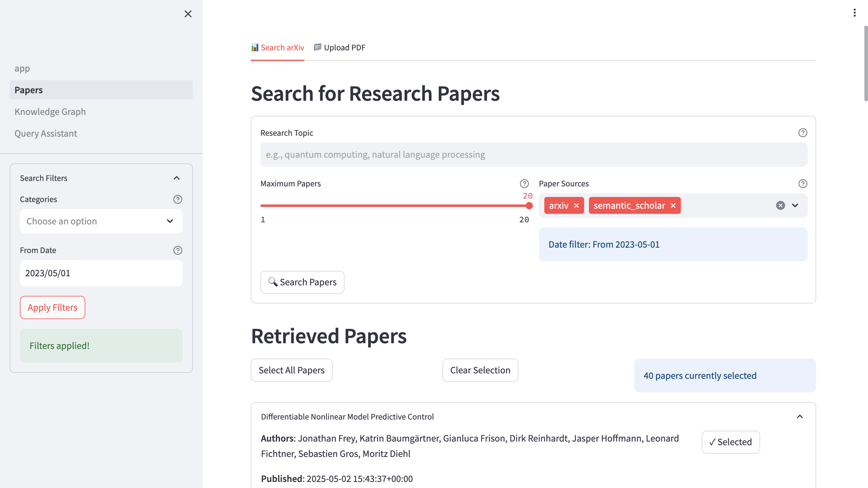Show help tooltip for Categories

pos(178,199)
